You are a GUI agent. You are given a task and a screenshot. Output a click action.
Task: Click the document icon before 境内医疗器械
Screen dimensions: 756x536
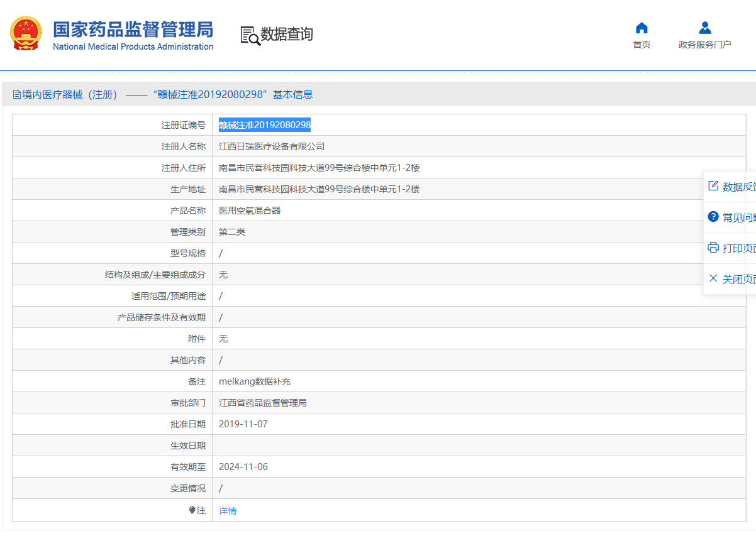(17, 95)
